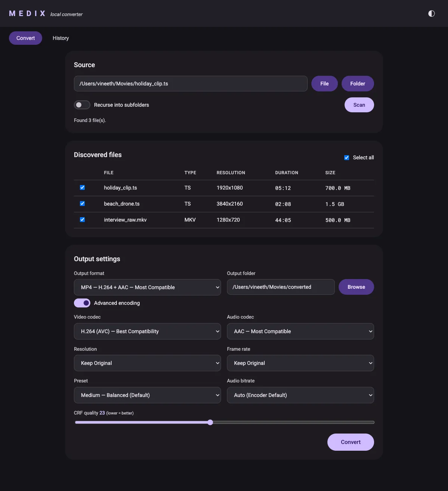Open the Audio bitrate dropdown
The height and width of the screenshot is (491, 448).
(301, 395)
